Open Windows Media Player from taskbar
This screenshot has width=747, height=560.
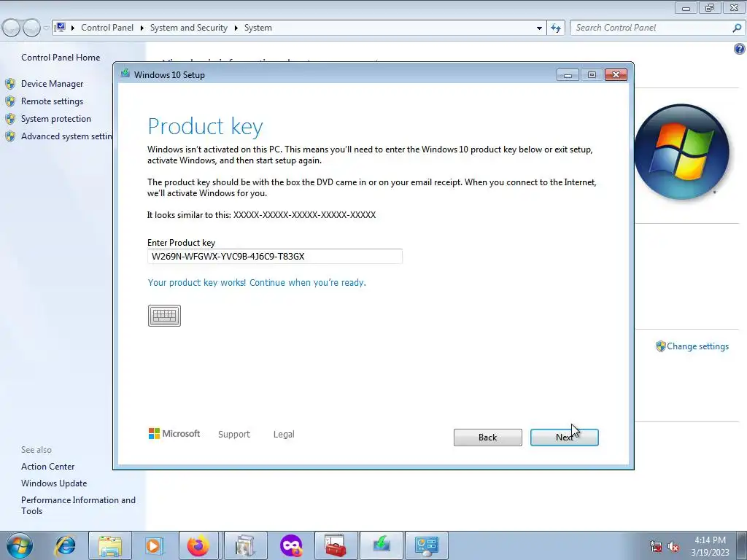click(153, 545)
